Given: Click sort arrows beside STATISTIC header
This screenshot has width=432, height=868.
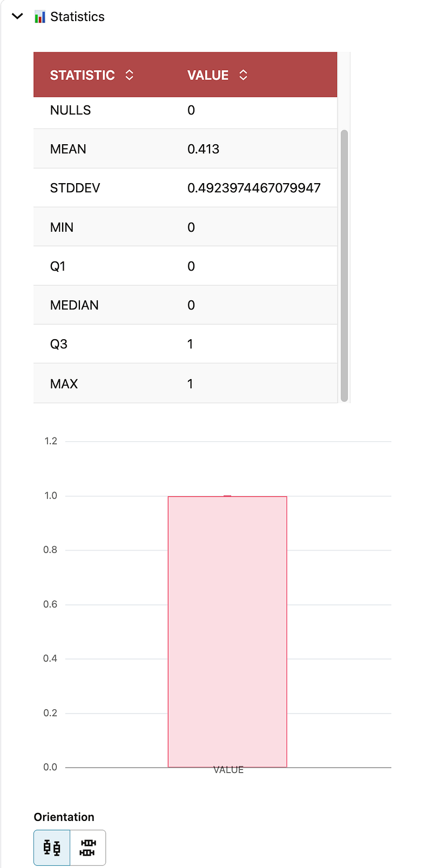Looking at the screenshot, I should [x=129, y=75].
